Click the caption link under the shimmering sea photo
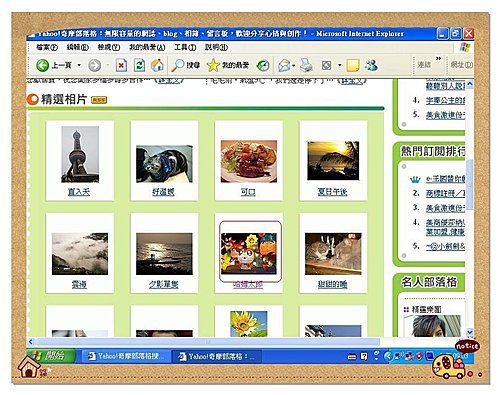This screenshot has width=500, height=395. pyautogui.click(x=163, y=284)
